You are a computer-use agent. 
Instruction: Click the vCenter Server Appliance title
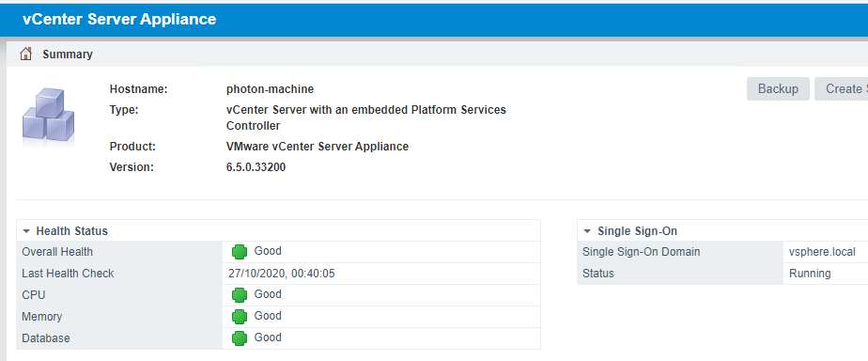coord(119,19)
